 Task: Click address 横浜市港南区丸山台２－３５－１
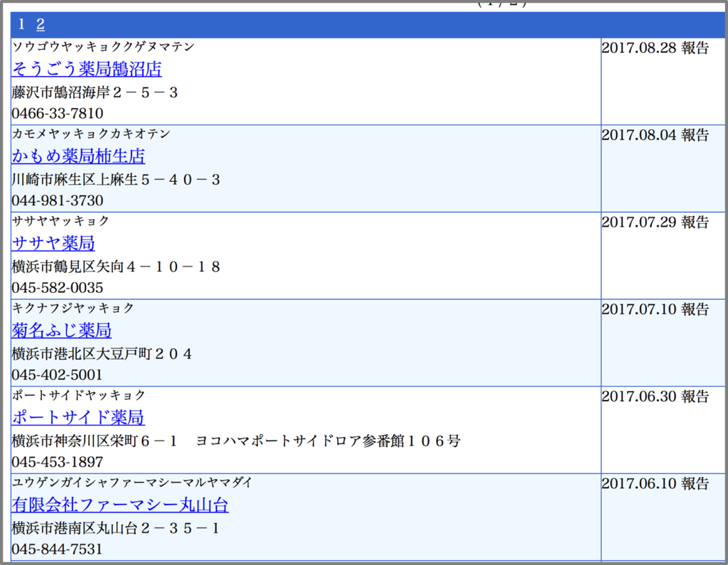116,528
